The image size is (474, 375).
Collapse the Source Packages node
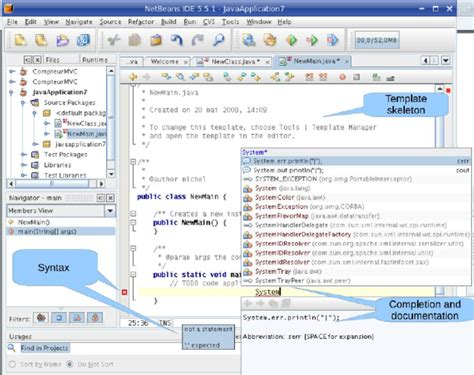pos(23,103)
